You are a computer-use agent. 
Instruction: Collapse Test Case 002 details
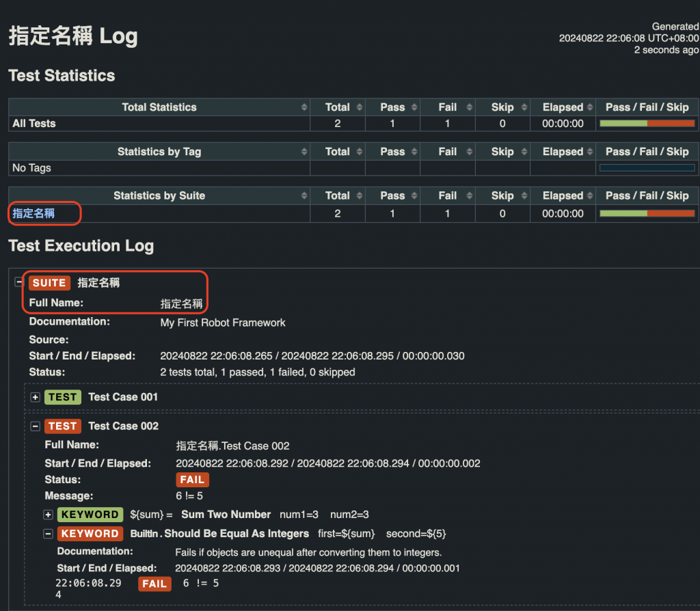click(36, 426)
